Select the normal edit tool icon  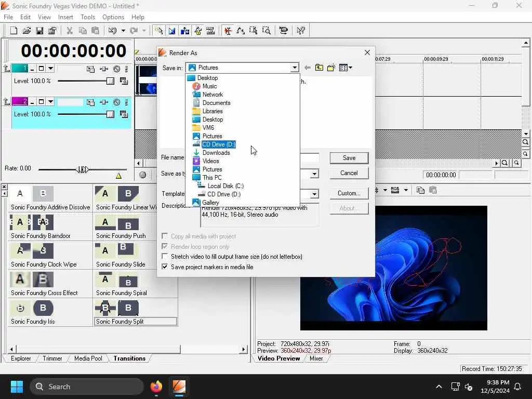[x=228, y=31]
